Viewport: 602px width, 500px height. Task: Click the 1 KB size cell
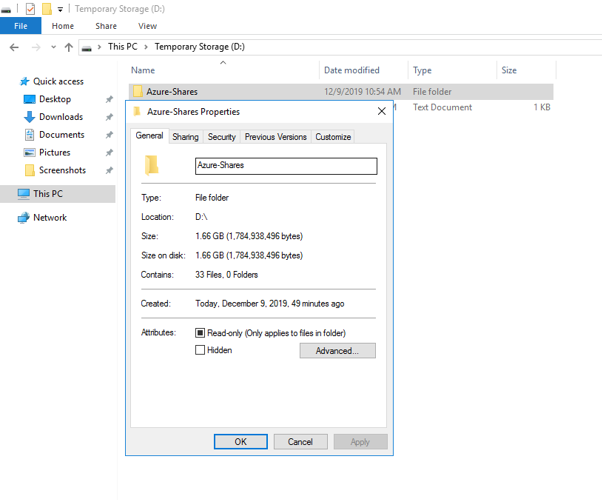tap(542, 108)
